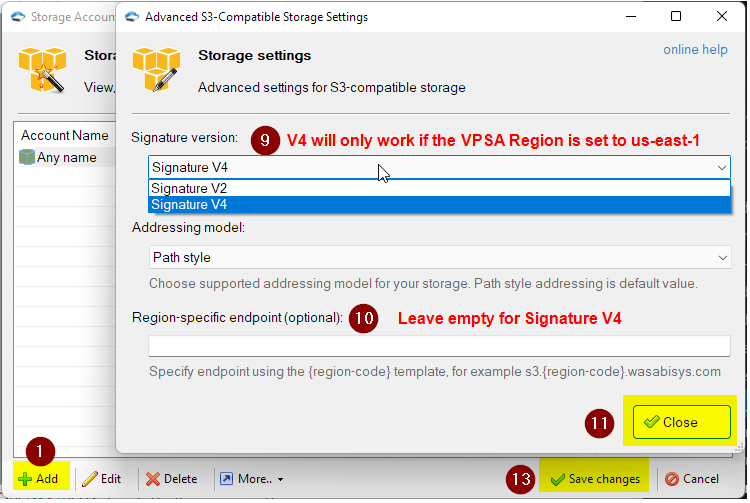750x503 pixels.
Task: Click the Account Name column header
Action: pos(65,136)
